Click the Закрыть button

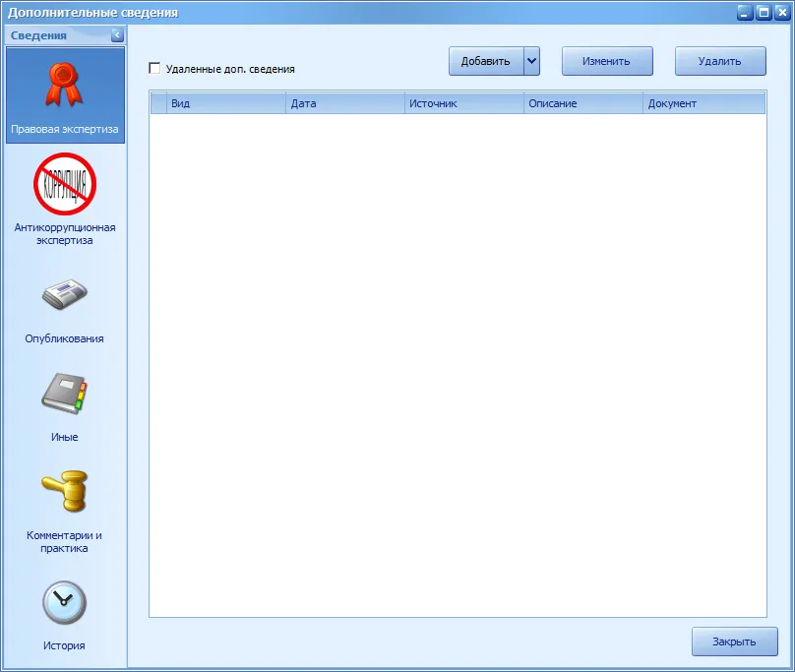[735, 641]
